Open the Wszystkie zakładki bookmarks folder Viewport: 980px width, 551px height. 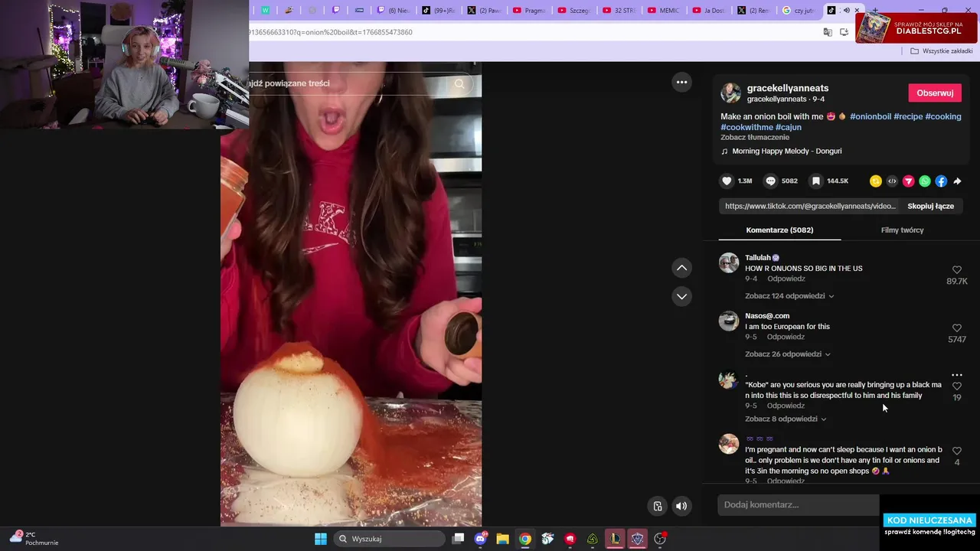941,51
